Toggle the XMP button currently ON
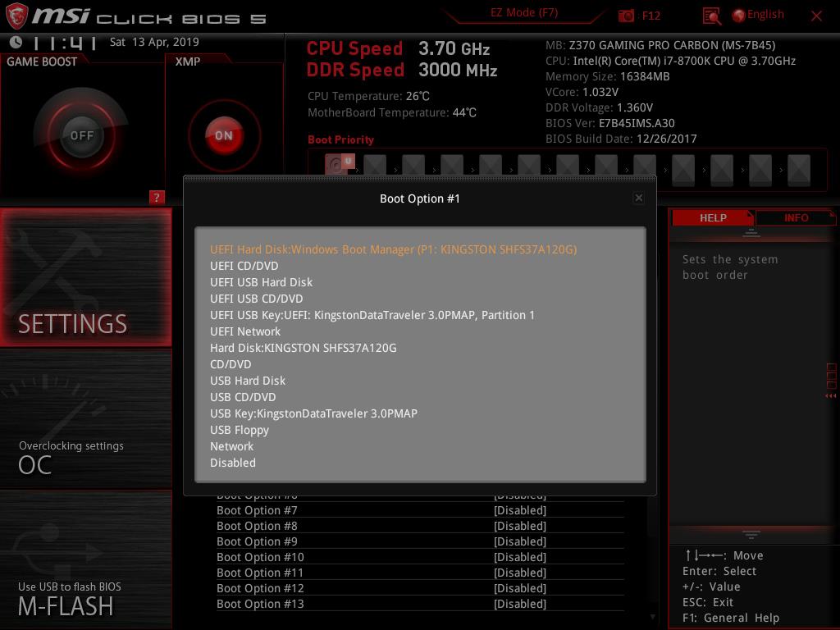This screenshot has height=630, width=840. pos(224,135)
